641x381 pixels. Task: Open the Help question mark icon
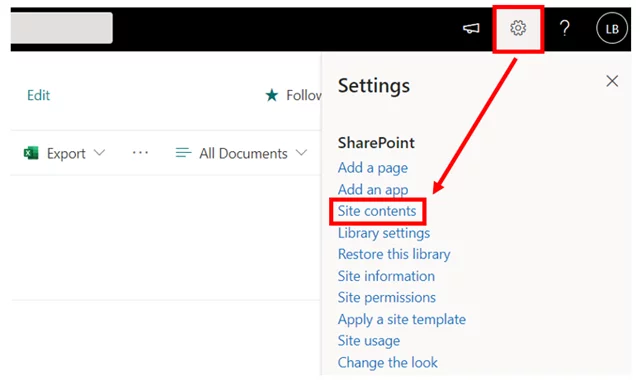pyautogui.click(x=565, y=28)
